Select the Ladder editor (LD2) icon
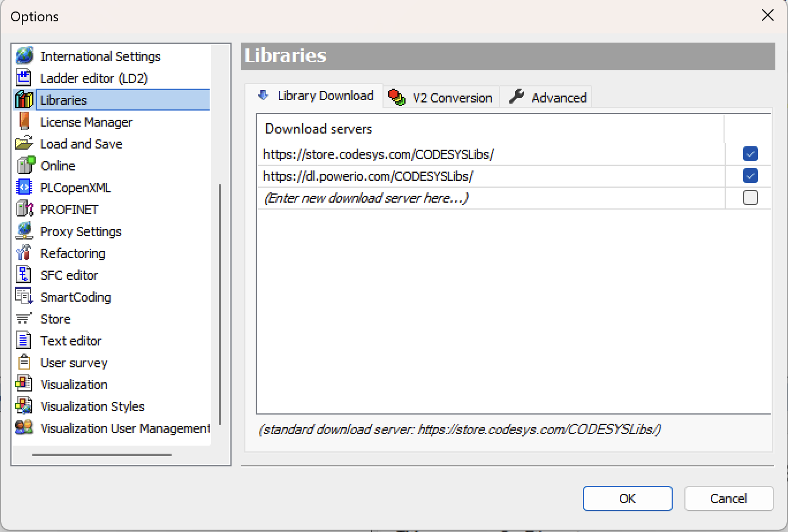Viewport: 788px width, 532px height. pos(24,78)
